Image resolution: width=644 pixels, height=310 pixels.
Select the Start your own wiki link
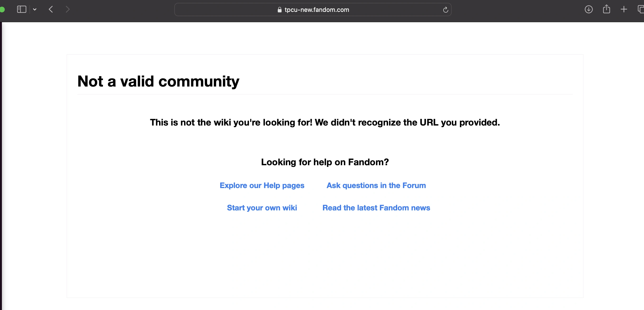[262, 208]
